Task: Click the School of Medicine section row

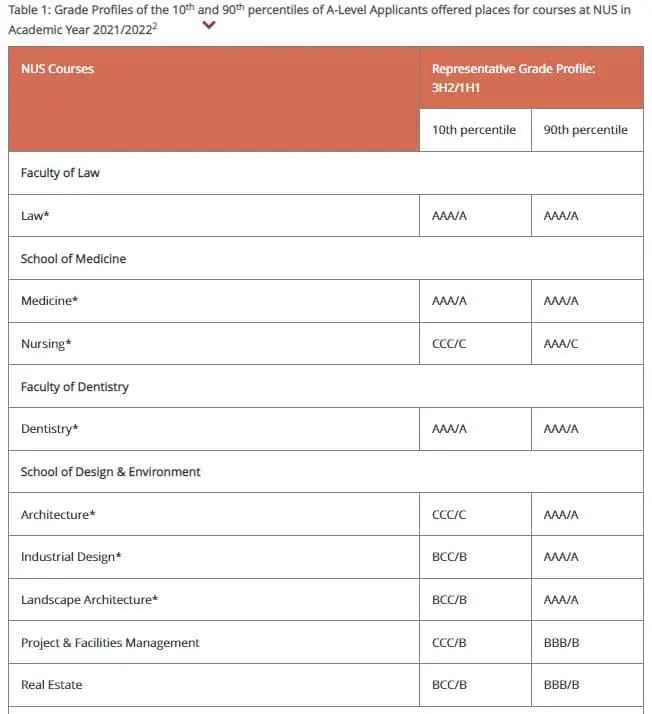Action: point(326,258)
